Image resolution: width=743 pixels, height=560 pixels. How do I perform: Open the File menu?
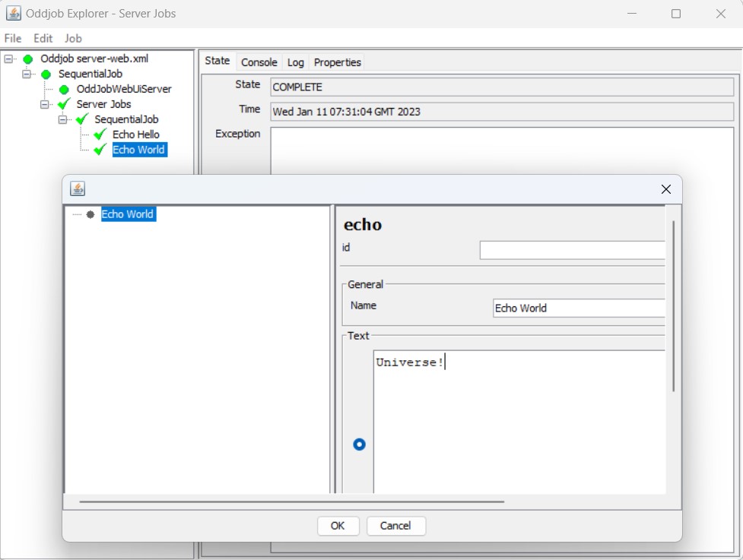[x=13, y=38]
